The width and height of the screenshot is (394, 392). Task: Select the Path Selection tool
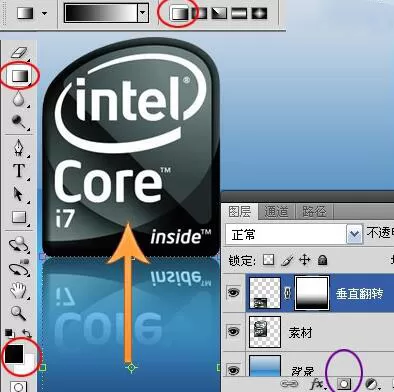[x=18, y=194]
